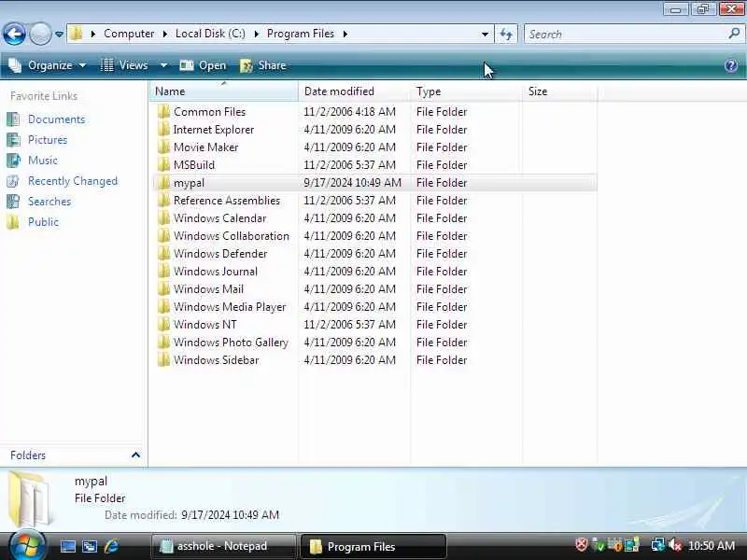Switch to the Notepad taskbar button

pyautogui.click(x=223, y=546)
